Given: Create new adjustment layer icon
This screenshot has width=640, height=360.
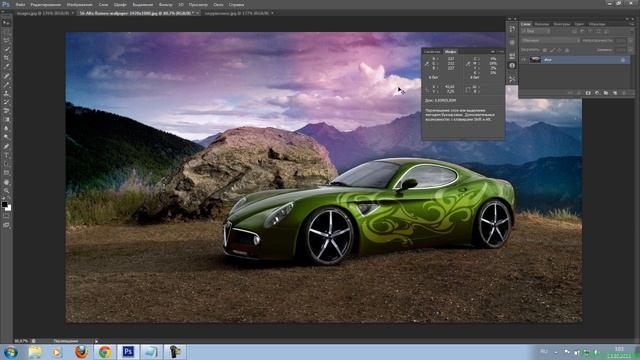Looking at the screenshot, I should click(597, 93).
